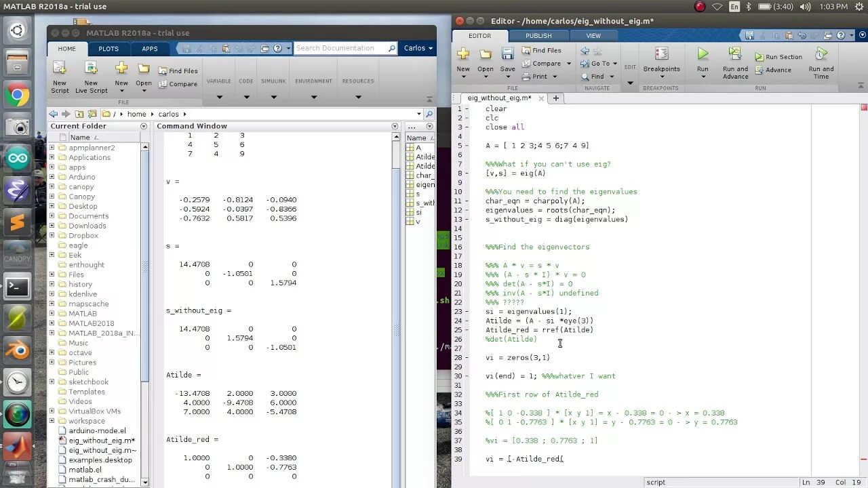The image size is (868, 488).
Task: Open the VARIABLE section dropdown
Action: pyautogui.click(x=219, y=97)
